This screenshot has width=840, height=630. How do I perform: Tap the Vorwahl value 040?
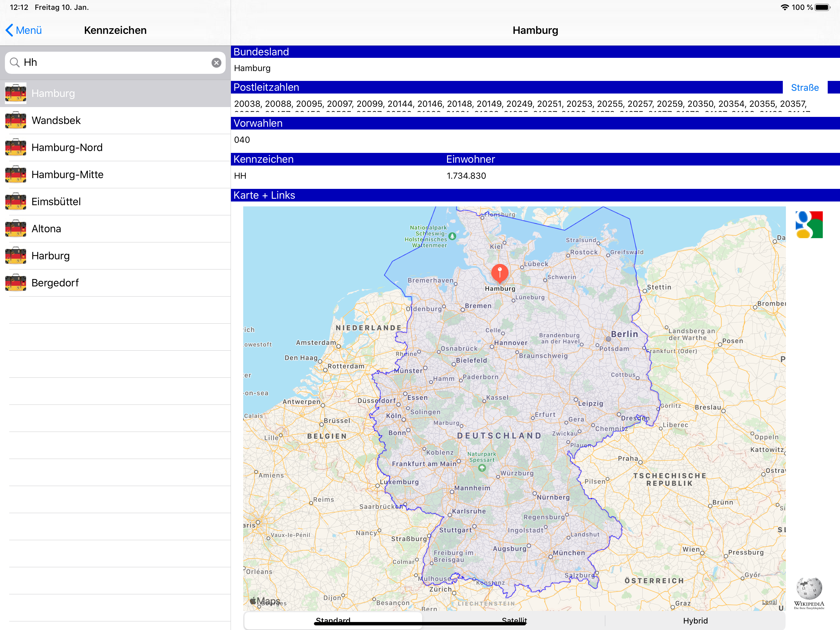point(242,140)
